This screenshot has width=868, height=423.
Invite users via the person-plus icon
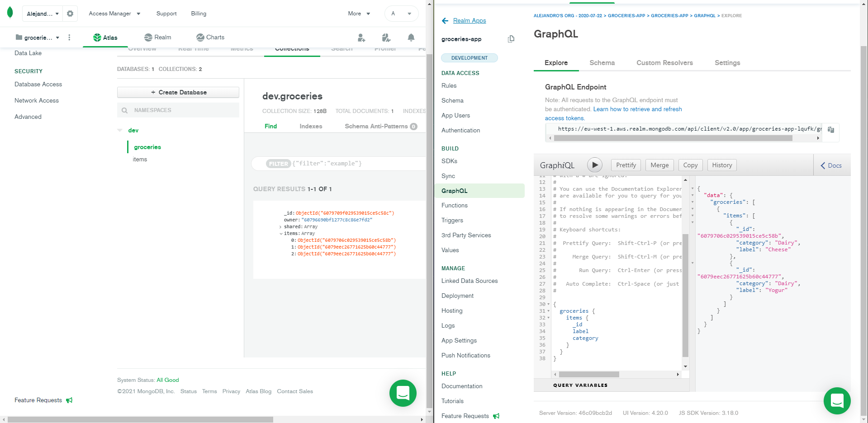(x=361, y=38)
